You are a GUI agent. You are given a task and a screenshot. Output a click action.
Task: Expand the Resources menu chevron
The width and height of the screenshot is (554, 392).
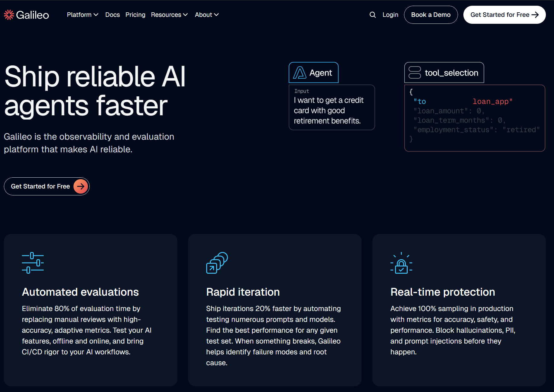click(185, 15)
